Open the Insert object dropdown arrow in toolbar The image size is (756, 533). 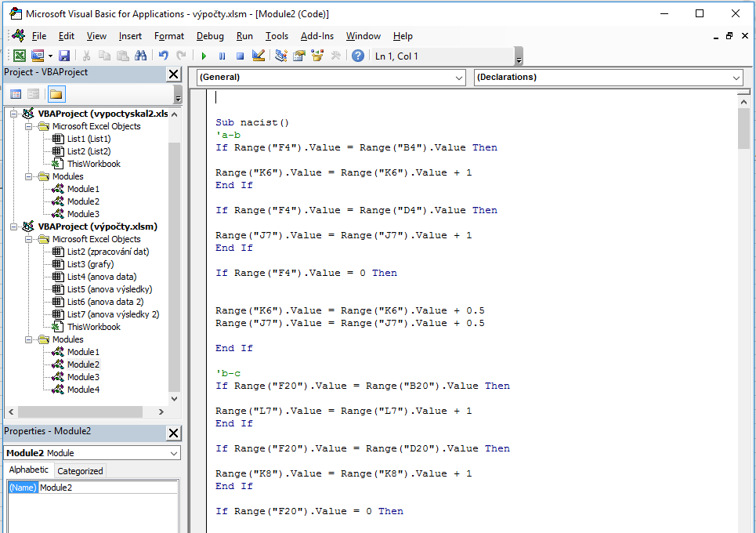coord(50,56)
